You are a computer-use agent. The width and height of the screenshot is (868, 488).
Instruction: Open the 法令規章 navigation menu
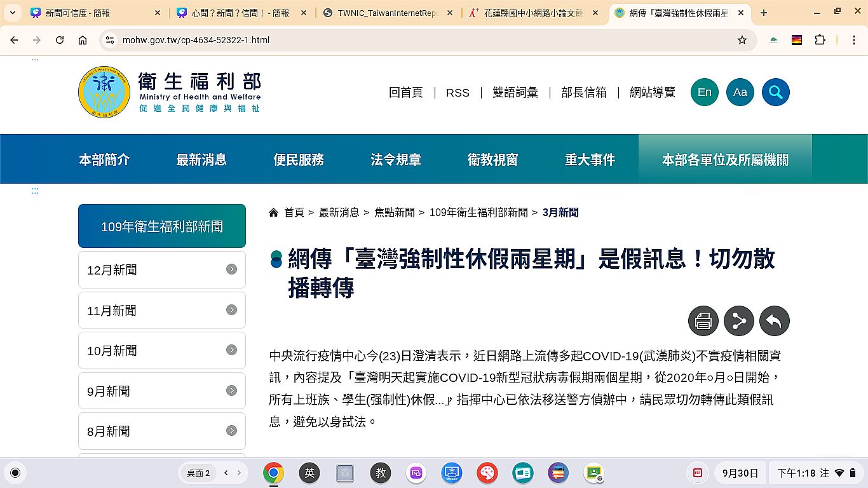coord(395,160)
